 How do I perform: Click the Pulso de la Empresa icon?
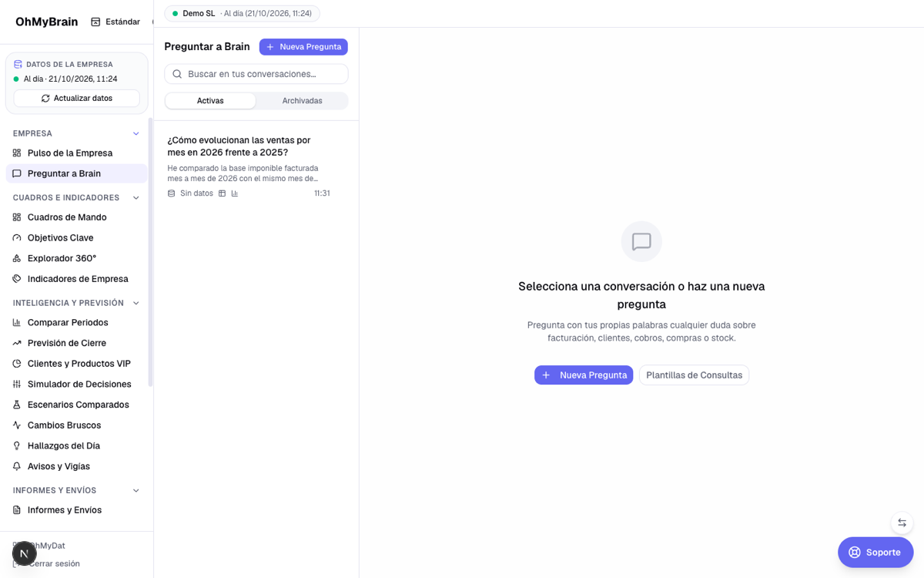pyautogui.click(x=17, y=153)
